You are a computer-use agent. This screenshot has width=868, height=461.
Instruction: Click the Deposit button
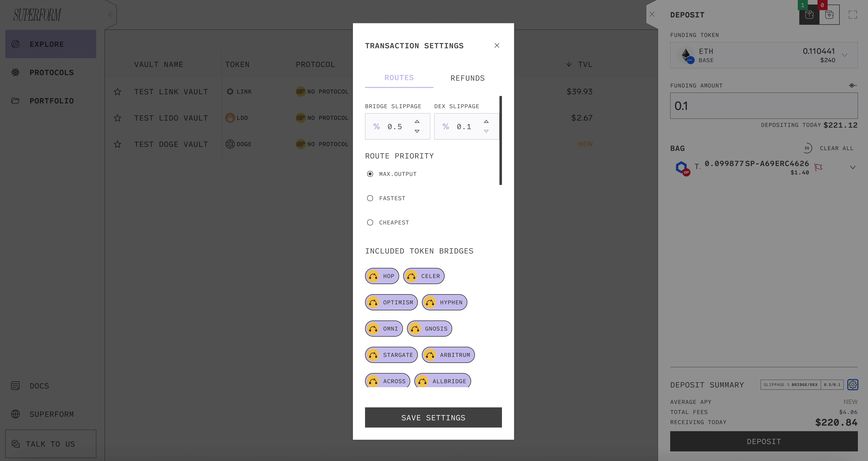pyautogui.click(x=764, y=442)
